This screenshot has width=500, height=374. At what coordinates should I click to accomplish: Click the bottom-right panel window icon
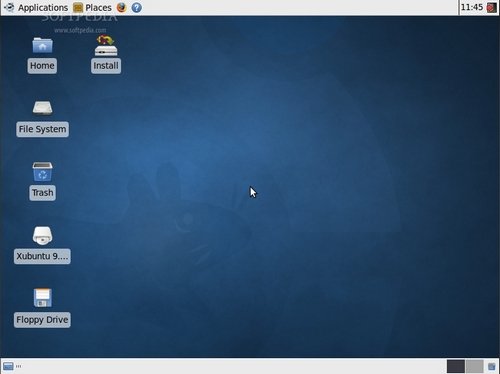click(491, 366)
